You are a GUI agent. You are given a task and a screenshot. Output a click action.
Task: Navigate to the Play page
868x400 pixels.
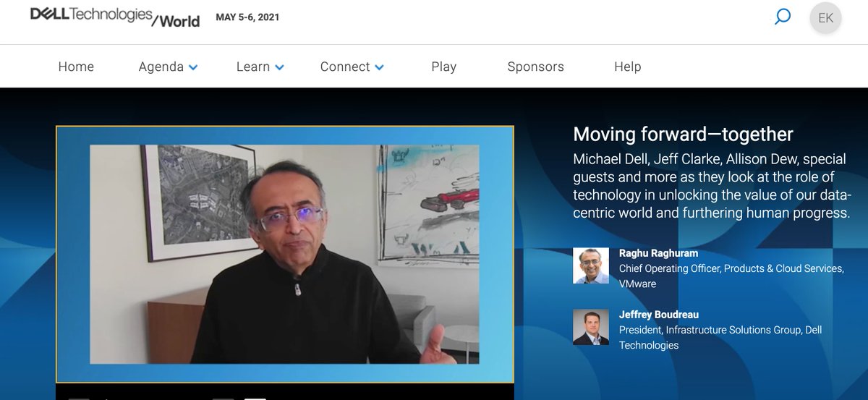pyautogui.click(x=443, y=67)
